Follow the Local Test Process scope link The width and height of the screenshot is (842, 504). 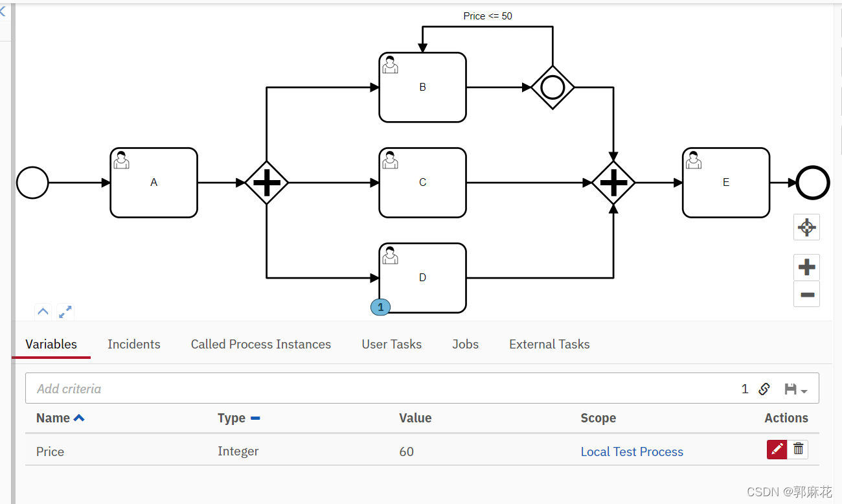[x=631, y=452]
